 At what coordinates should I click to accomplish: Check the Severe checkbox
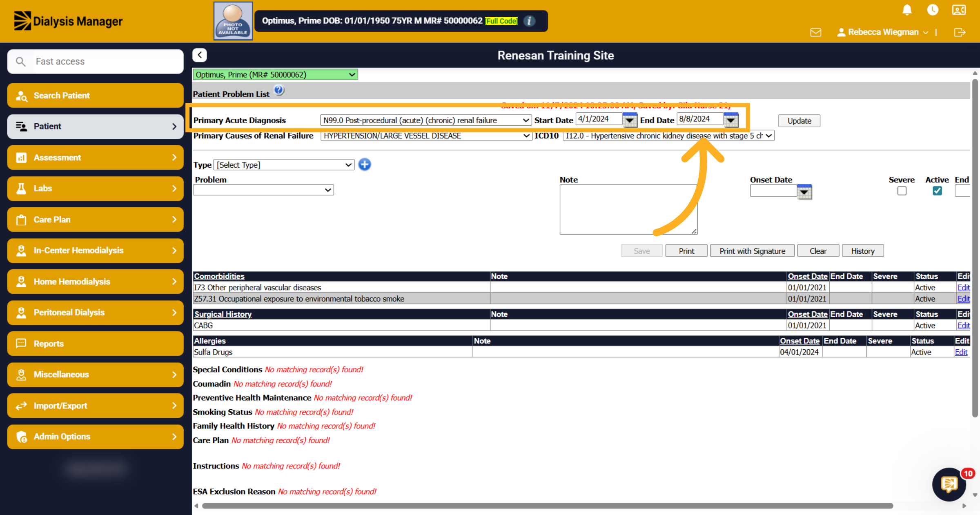point(902,191)
